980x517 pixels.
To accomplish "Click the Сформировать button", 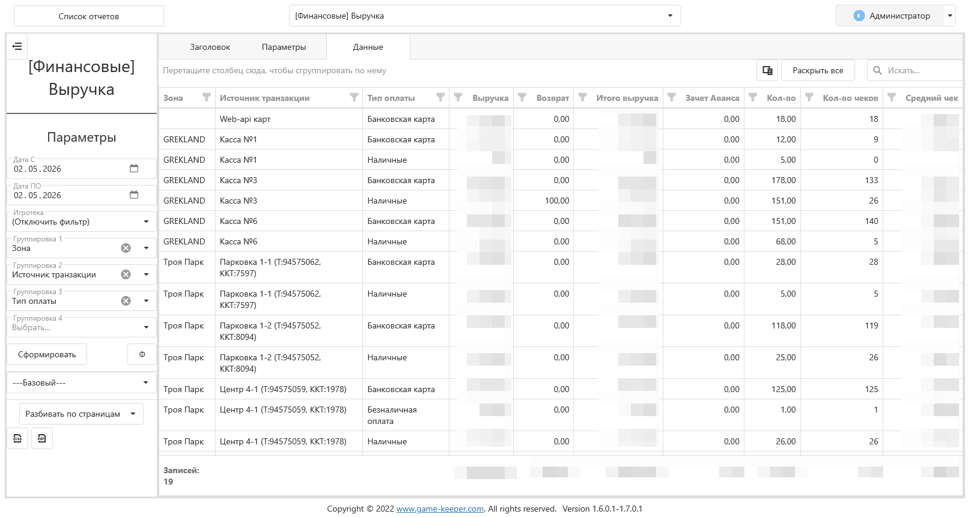I will [x=47, y=354].
